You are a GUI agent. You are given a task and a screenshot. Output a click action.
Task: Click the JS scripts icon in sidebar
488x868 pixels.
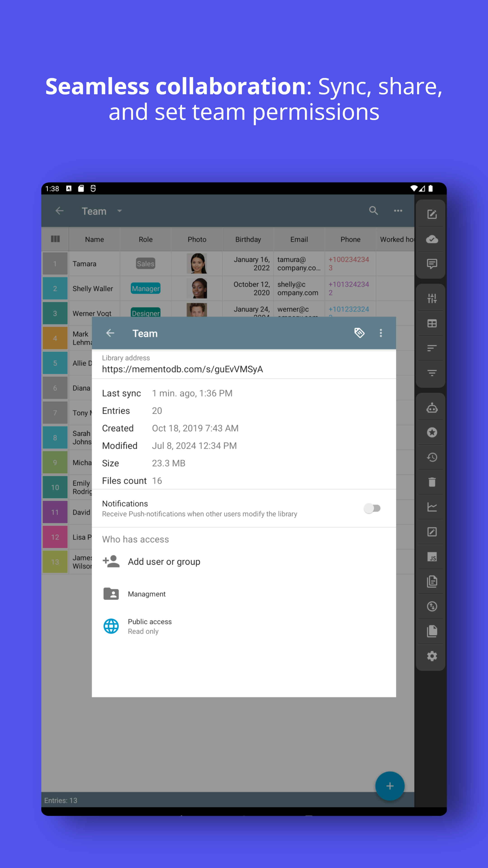coord(432,557)
